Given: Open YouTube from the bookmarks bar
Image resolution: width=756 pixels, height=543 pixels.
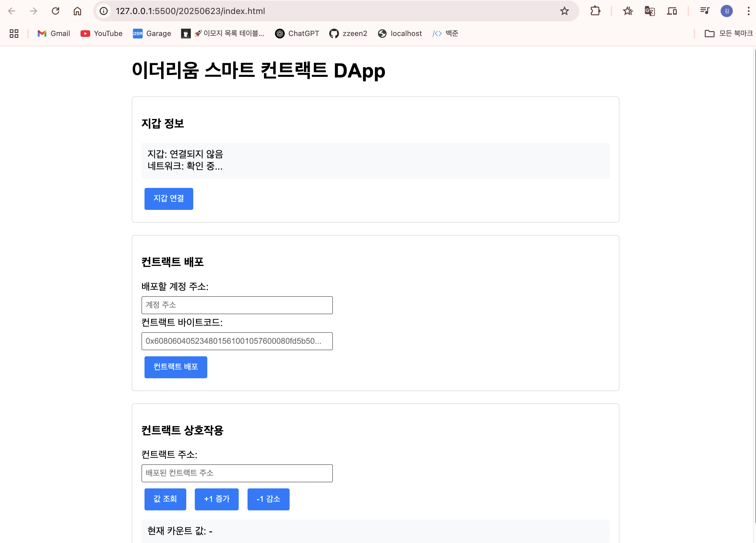Looking at the screenshot, I should pyautogui.click(x=101, y=33).
